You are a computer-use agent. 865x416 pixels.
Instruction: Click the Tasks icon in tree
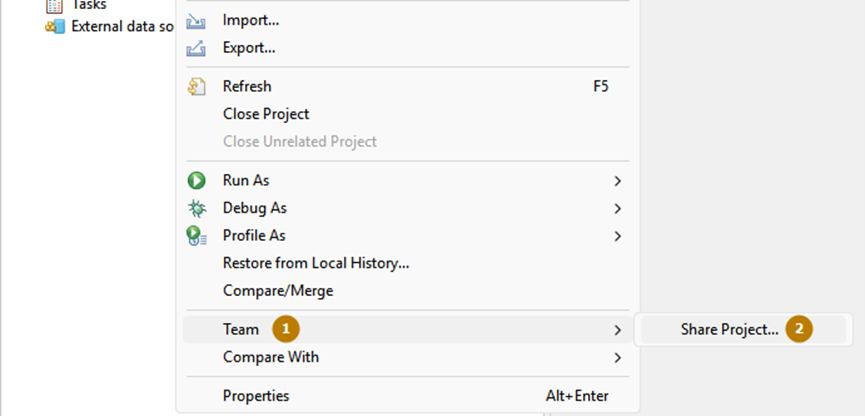coord(55,5)
